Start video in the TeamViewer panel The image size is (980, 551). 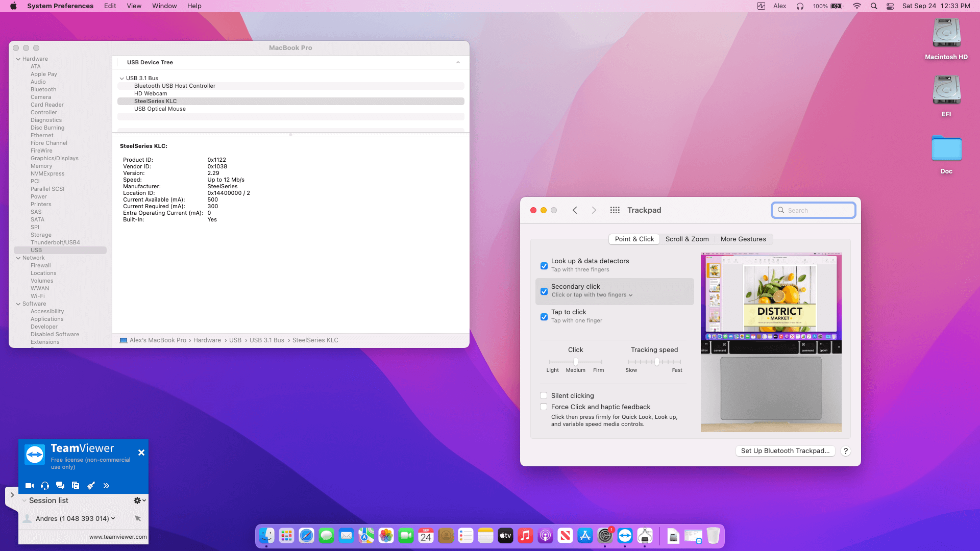click(x=30, y=486)
